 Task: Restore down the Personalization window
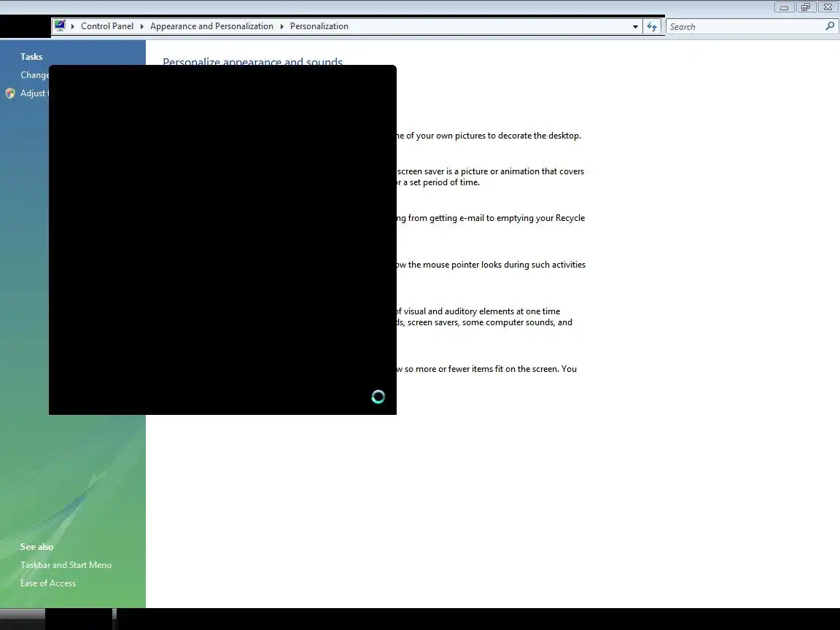tap(806, 7)
